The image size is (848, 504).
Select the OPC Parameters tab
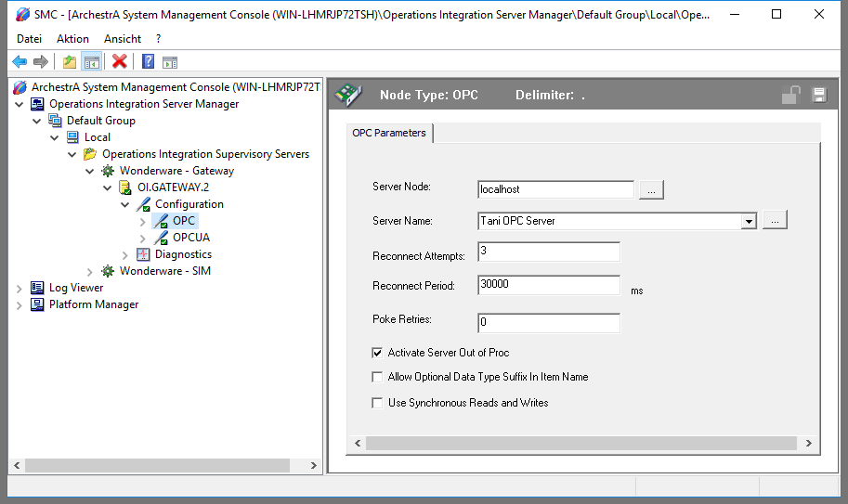pos(389,134)
